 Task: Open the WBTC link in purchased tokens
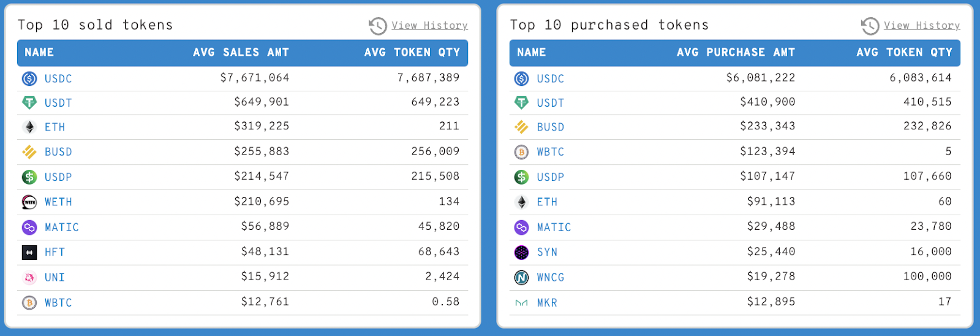click(x=551, y=151)
